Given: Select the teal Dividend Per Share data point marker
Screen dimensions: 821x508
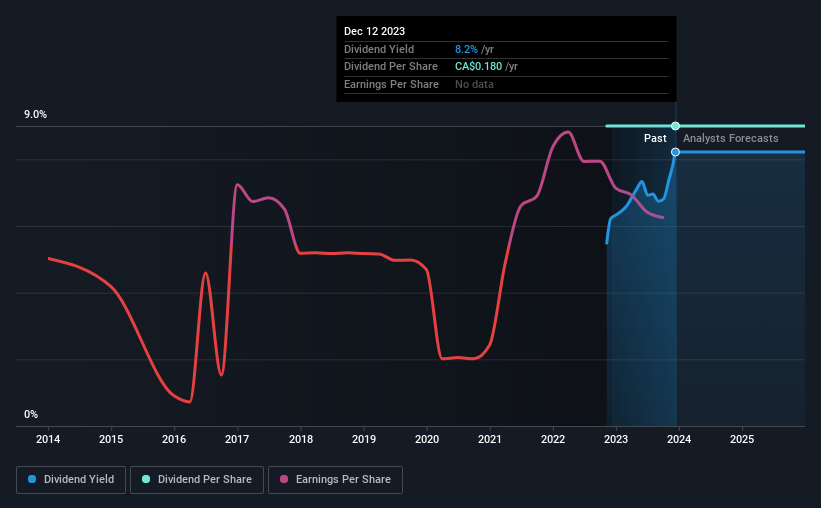Looking at the screenshot, I should (x=675, y=126).
